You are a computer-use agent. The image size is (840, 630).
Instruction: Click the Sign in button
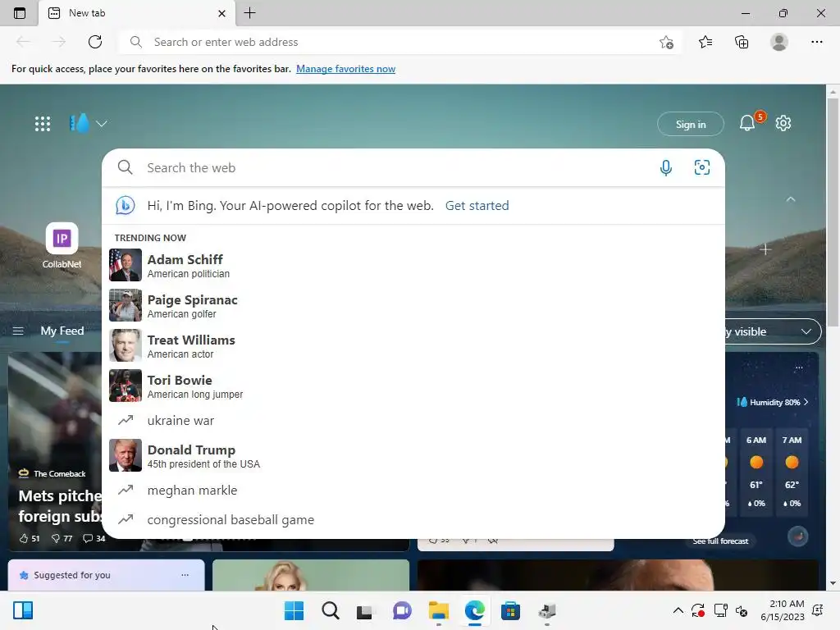[691, 125]
